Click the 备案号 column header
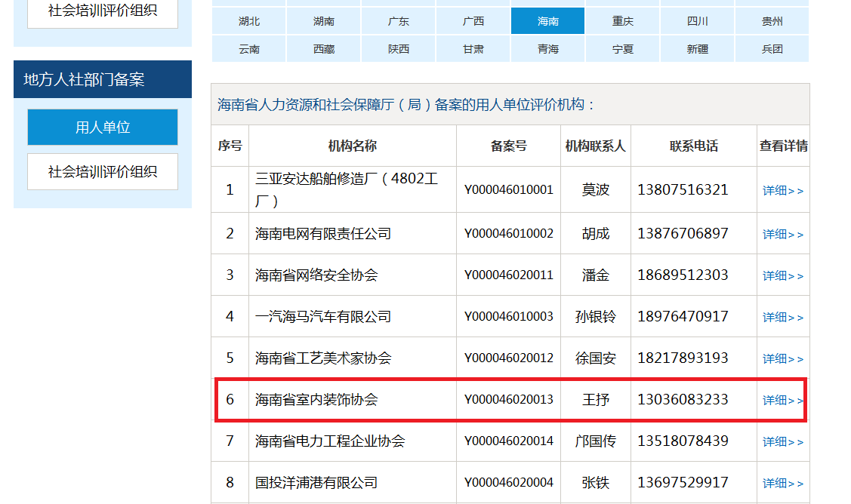 point(508,146)
